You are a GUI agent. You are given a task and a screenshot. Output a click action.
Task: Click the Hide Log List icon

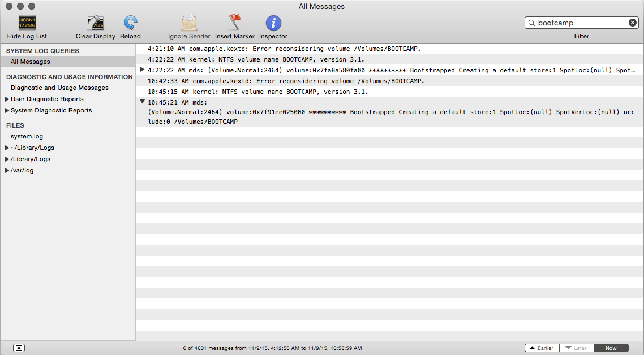[27, 23]
